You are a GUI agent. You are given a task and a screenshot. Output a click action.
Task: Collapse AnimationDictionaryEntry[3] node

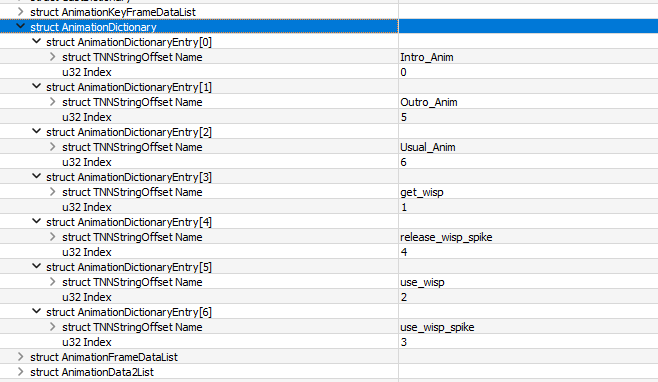point(37,176)
